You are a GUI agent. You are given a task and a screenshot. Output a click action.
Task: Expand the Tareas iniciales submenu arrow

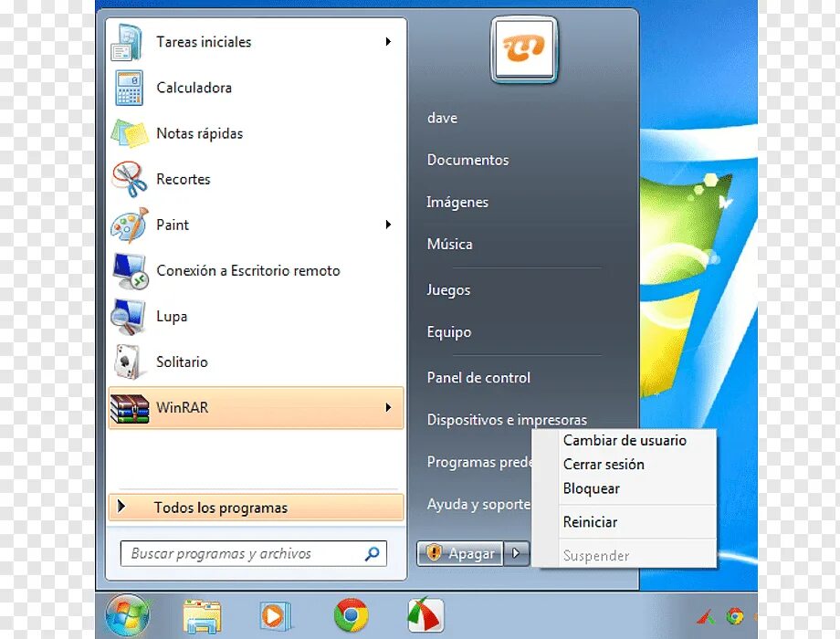coord(388,42)
